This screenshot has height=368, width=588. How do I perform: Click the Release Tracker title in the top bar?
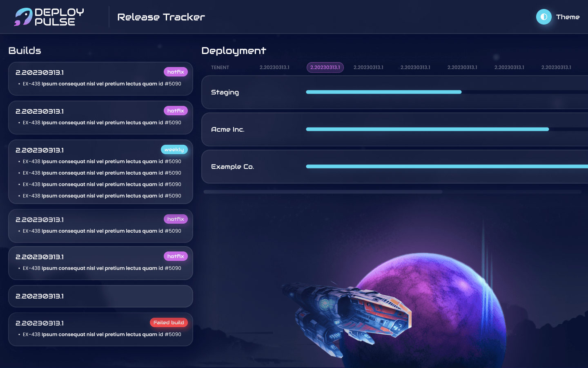(161, 17)
